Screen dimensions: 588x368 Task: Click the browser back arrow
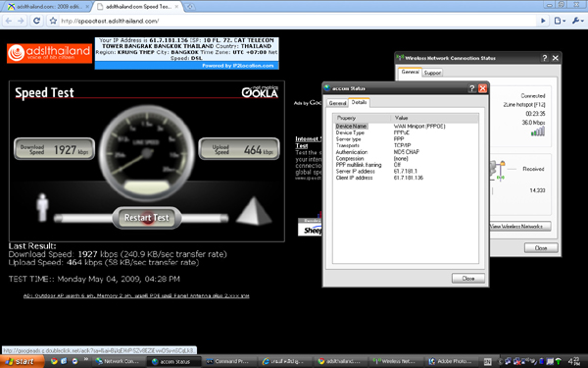tap(9, 21)
